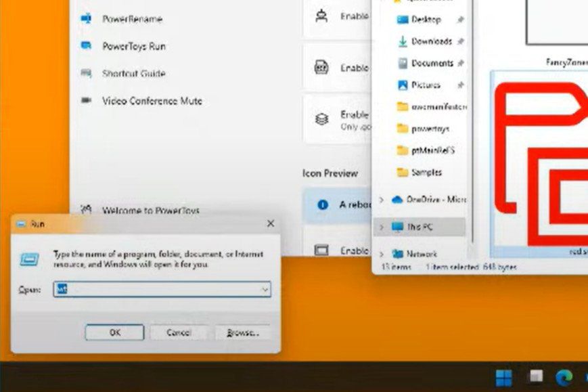Click OK in the Run dialog
The width and height of the screenshot is (588, 392).
click(x=115, y=332)
